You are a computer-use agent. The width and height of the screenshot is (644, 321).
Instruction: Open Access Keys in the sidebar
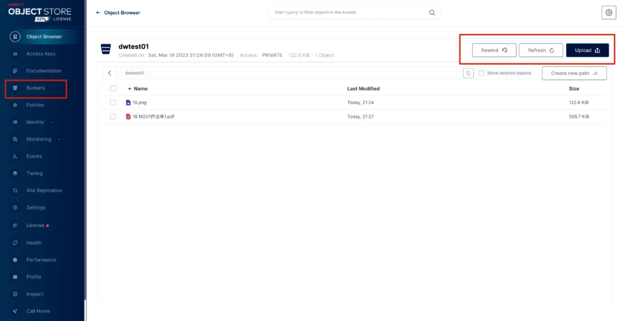pyautogui.click(x=40, y=54)
